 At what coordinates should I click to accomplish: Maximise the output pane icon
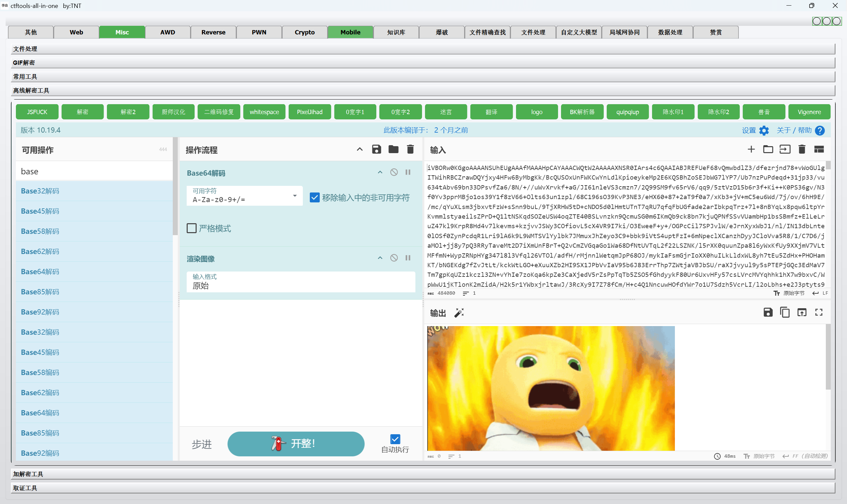click(819, 312)
